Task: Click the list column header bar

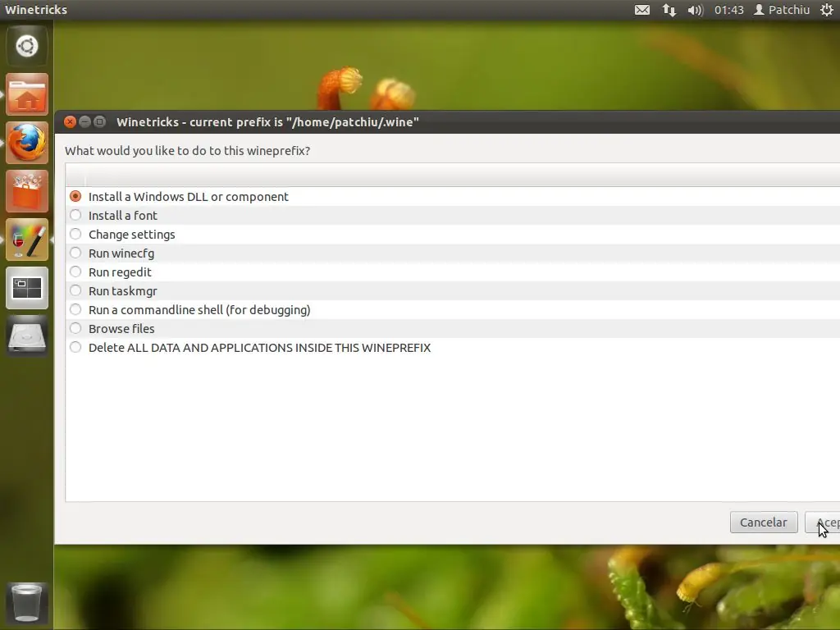Action: [453, 176]
